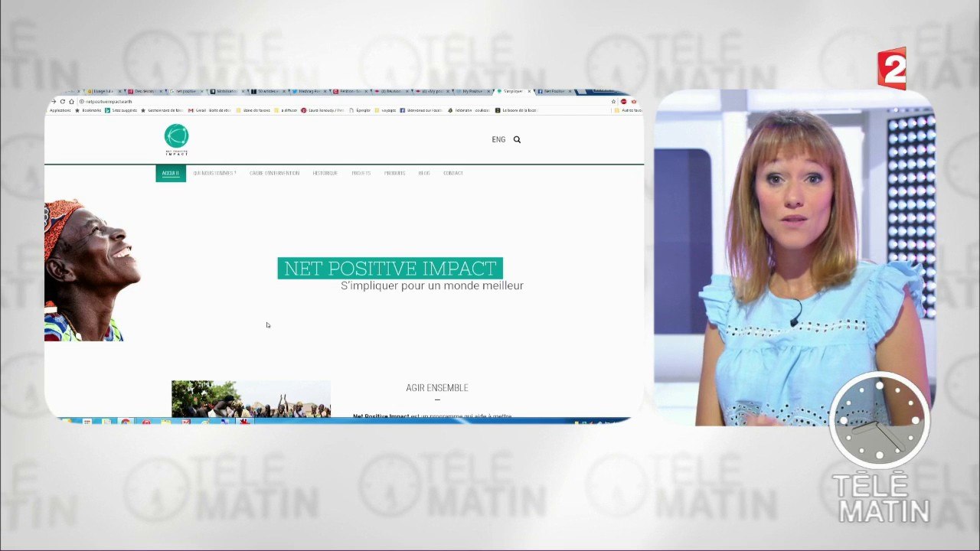Open the Gestionnaire de favoris bookmark
980x551 pixels.
tap(162, 110)
